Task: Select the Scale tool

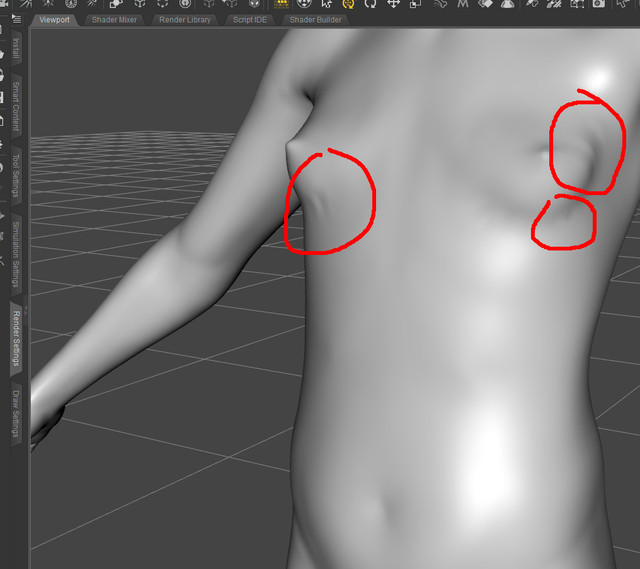Action: click(416, 4)
